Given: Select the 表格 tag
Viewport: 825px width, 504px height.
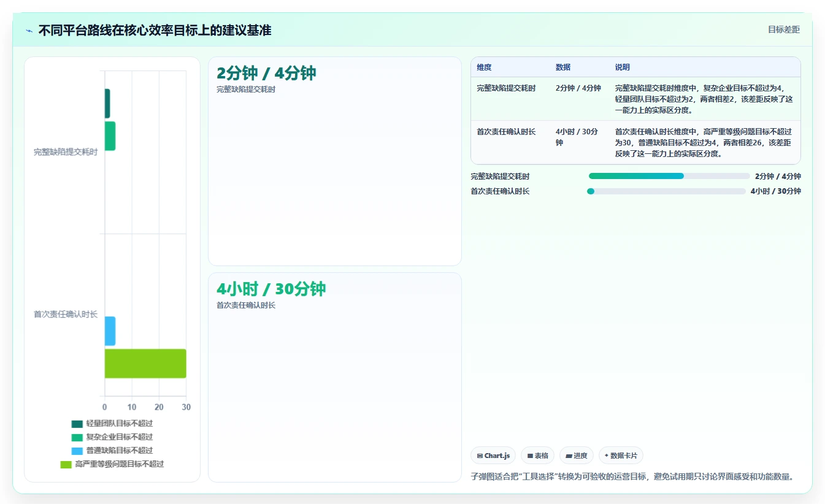Looking at the screenshot, I should pos(537,456).
